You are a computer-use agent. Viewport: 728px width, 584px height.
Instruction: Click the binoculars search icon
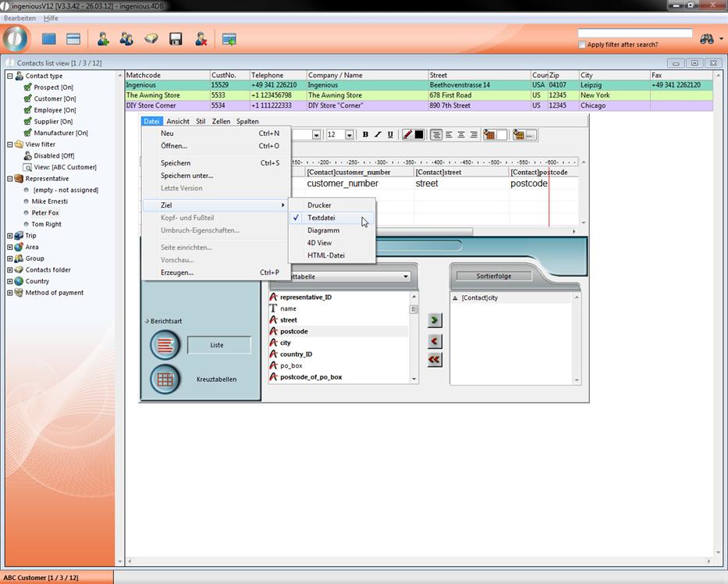click(x=707, y=39)
